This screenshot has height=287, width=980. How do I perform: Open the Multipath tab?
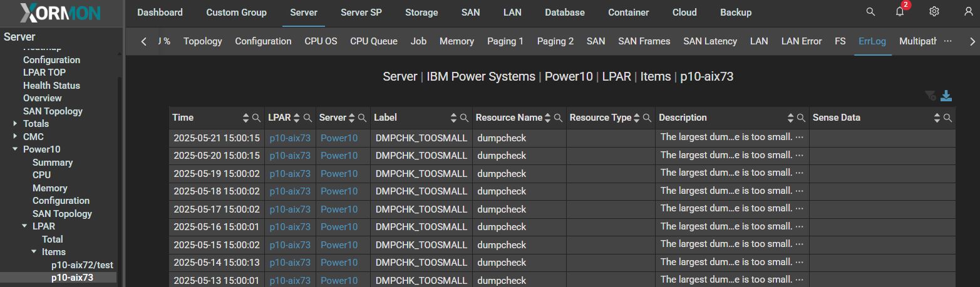[918, 41]
